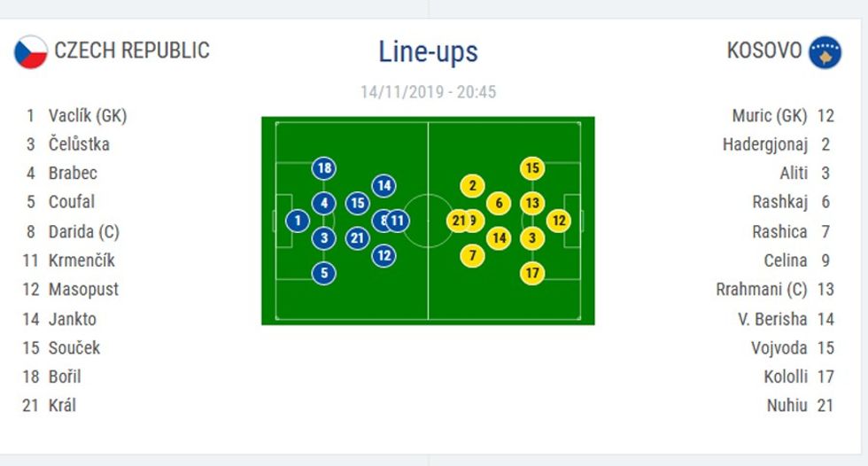This screenshot has width=868, height=466.
Task: Click the Kosovo crest icon
Action: tap(825, 51)
